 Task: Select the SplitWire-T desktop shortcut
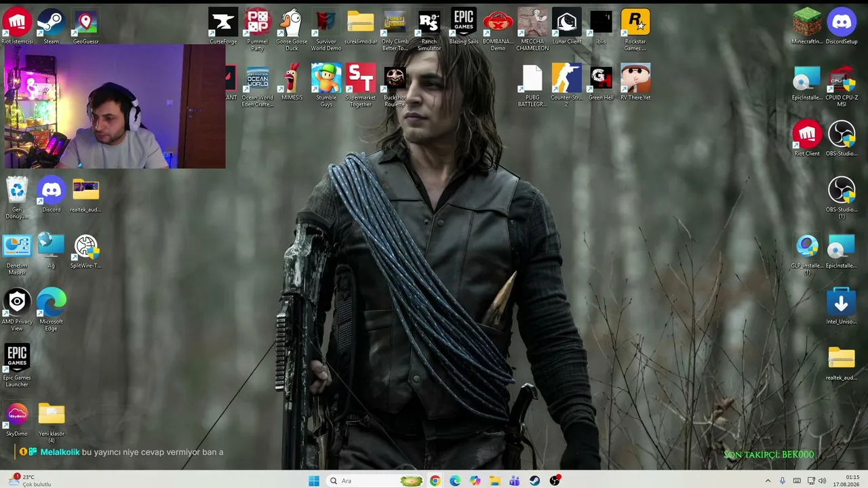[85, 251]
